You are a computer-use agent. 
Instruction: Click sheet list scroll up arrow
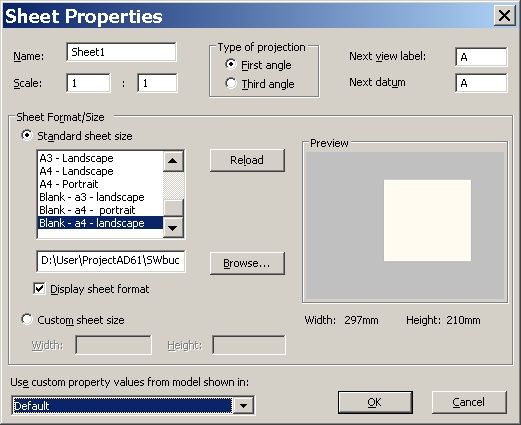point(173,161)
